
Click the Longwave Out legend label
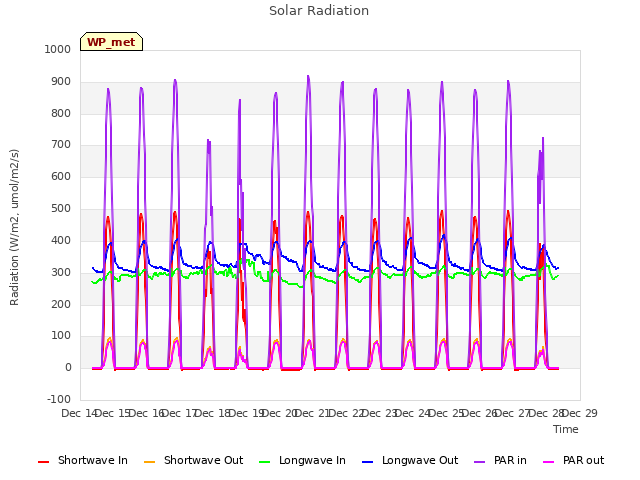click(x=420, y=460)
